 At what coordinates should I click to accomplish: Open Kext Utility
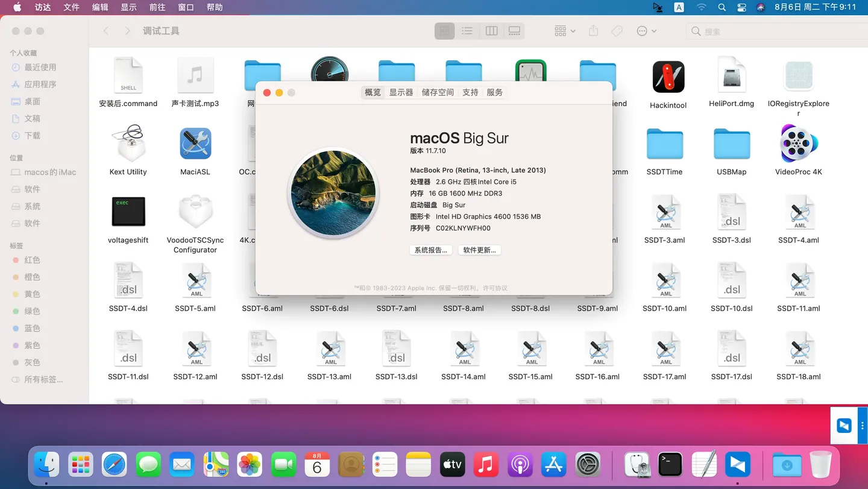pos(128,144)
